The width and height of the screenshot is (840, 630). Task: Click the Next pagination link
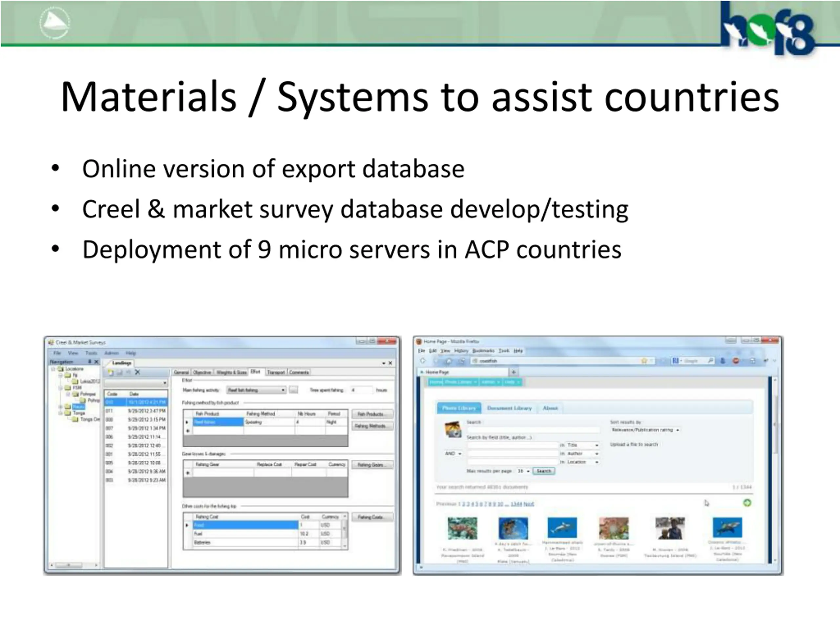click(529, 504)
